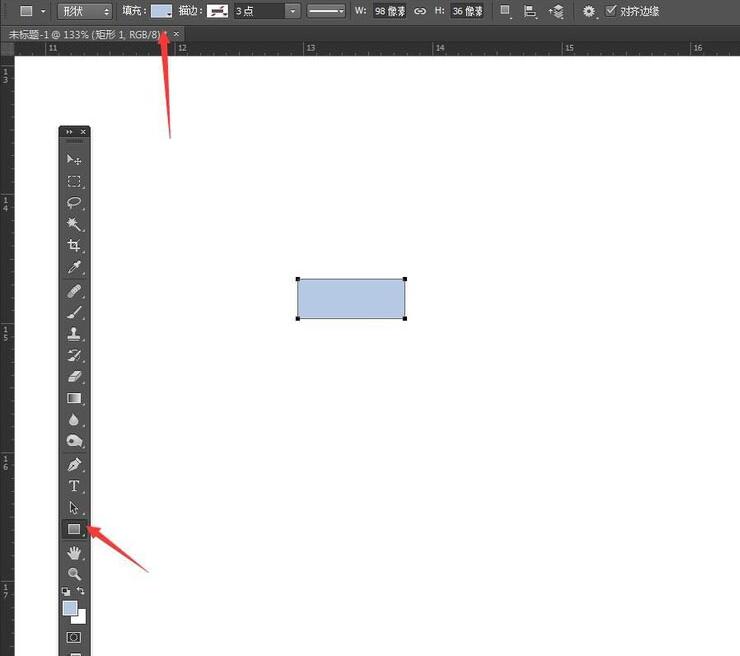Select the Clone Stamp tool

pos(74,334)
